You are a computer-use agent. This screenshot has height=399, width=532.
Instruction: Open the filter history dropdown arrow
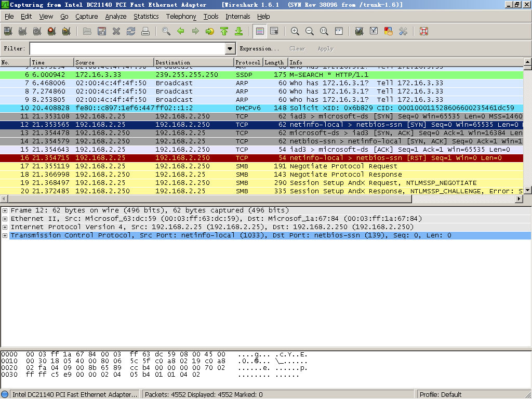click(x=230, y=48)
